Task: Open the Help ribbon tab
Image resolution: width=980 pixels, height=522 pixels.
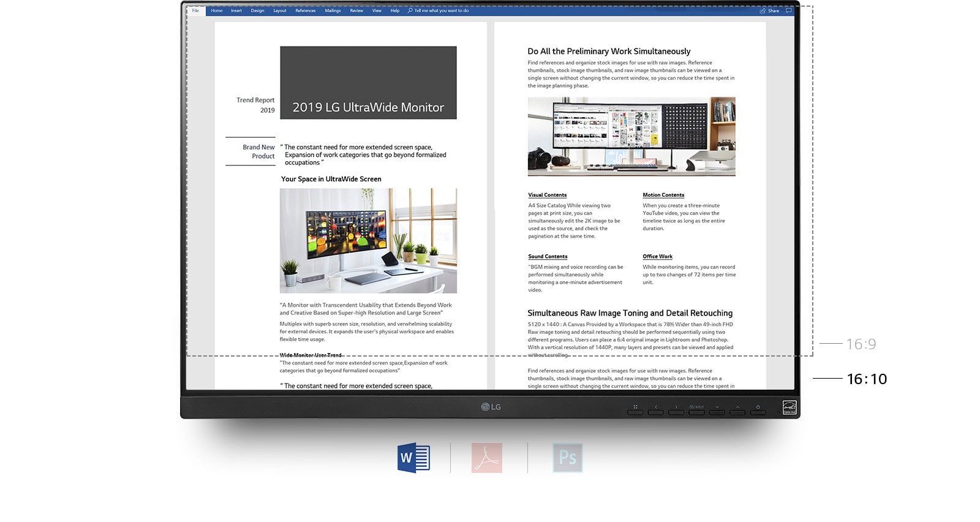Action: 395,10
